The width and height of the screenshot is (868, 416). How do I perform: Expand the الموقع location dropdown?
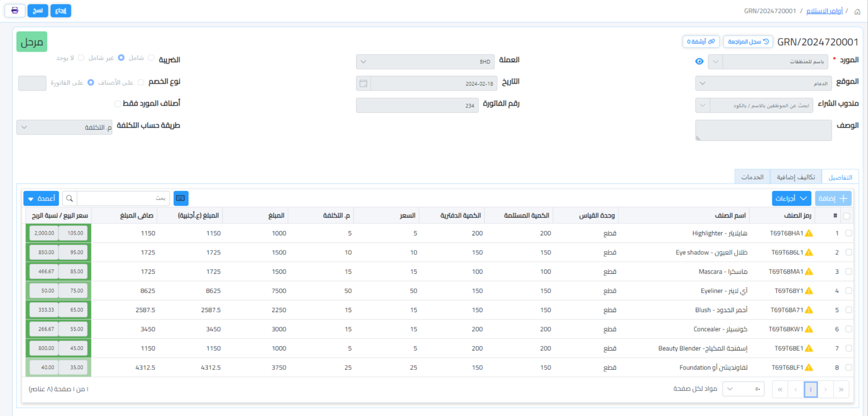pos(763,83)
